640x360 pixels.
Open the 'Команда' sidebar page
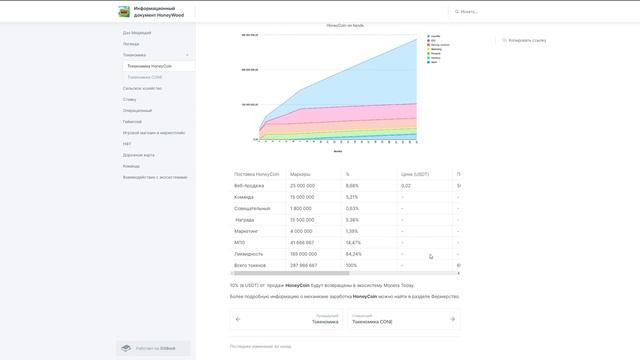(131, 167)
